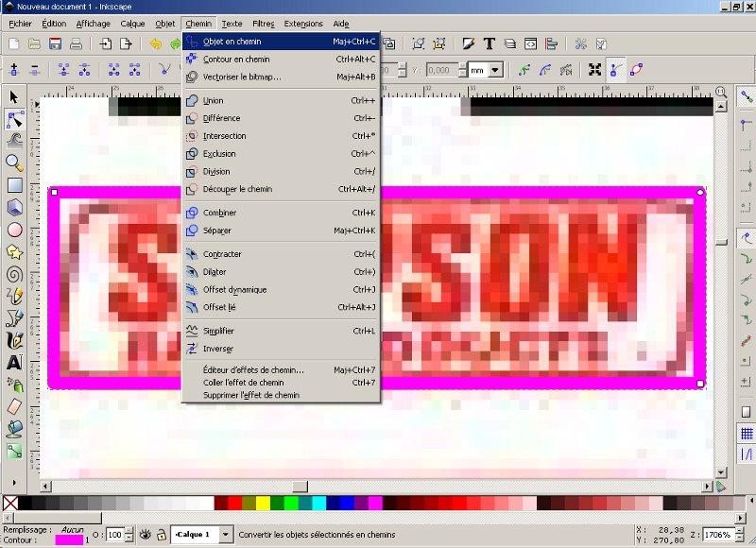Image resolution: width=756 pixels, height=548 pixels.
Task: Select the Star polygon tool
Action: click(x=14, y=252)
